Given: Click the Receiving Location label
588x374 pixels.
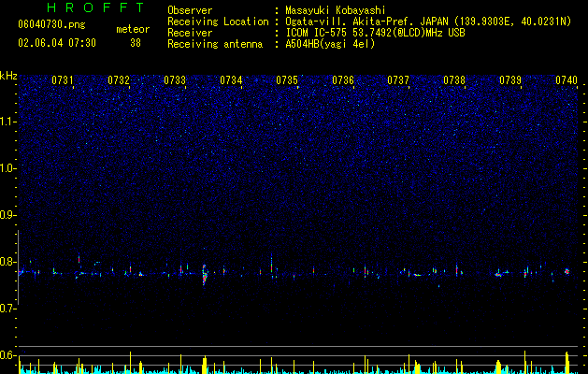Looking at the screenshot, I should (x=218, y=22).
